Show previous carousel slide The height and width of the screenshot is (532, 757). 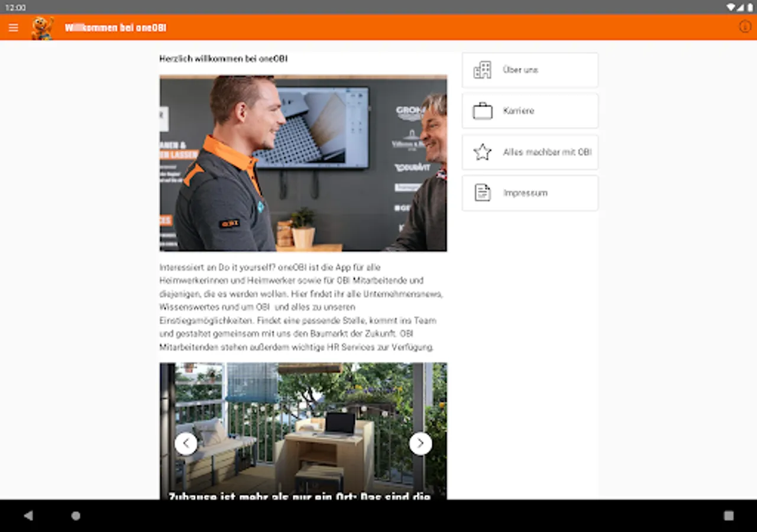pos(186,443)
